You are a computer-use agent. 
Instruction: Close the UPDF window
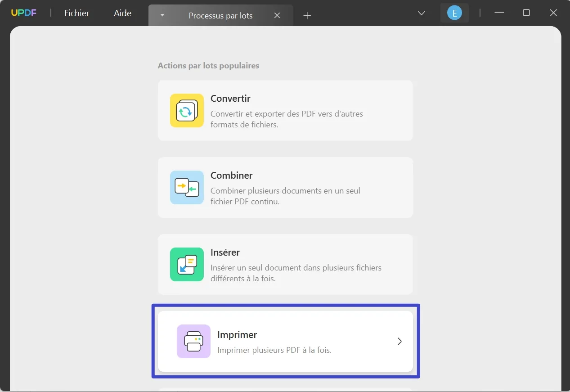(x=553, y=13)
